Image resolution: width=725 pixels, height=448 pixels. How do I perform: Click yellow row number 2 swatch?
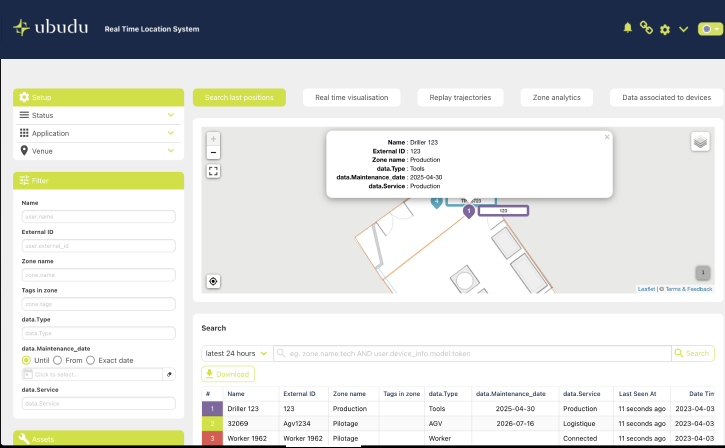[x=212, y=423]
